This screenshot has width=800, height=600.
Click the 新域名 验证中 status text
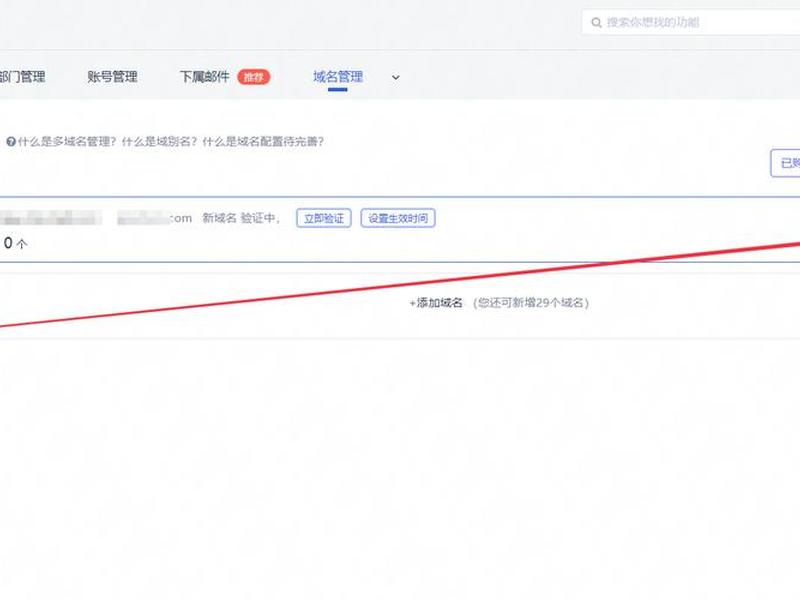pyautogui.click(x=241, y=218)
